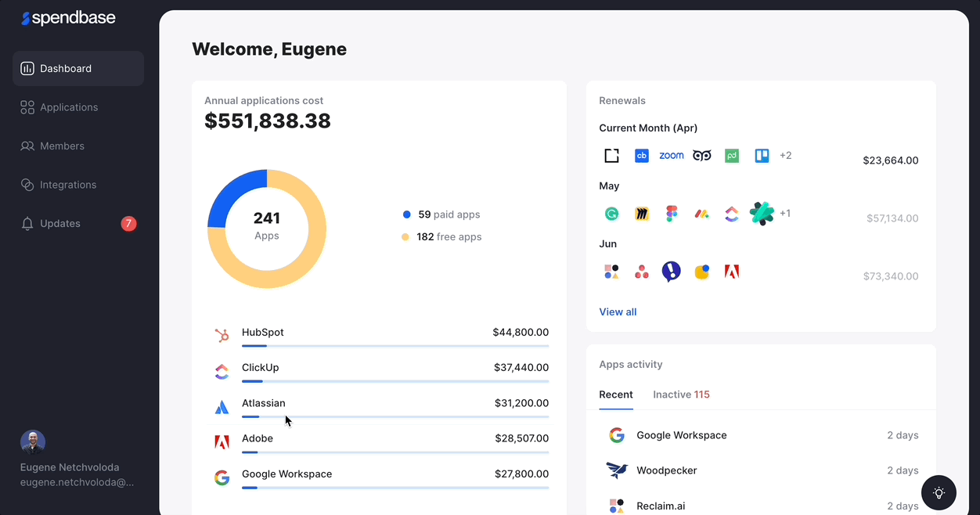Select the yellow Miro renewal icon

(x=642, y=214)
